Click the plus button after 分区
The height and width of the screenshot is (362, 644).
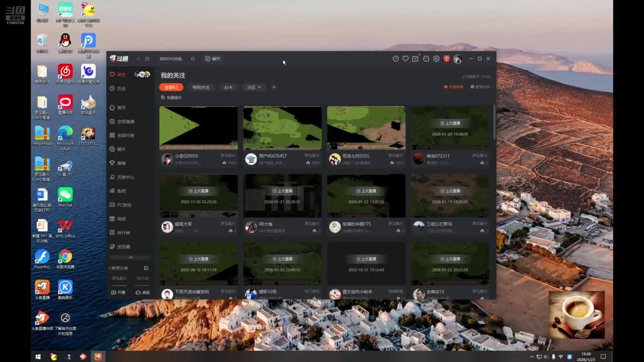[x=274, y=87]
